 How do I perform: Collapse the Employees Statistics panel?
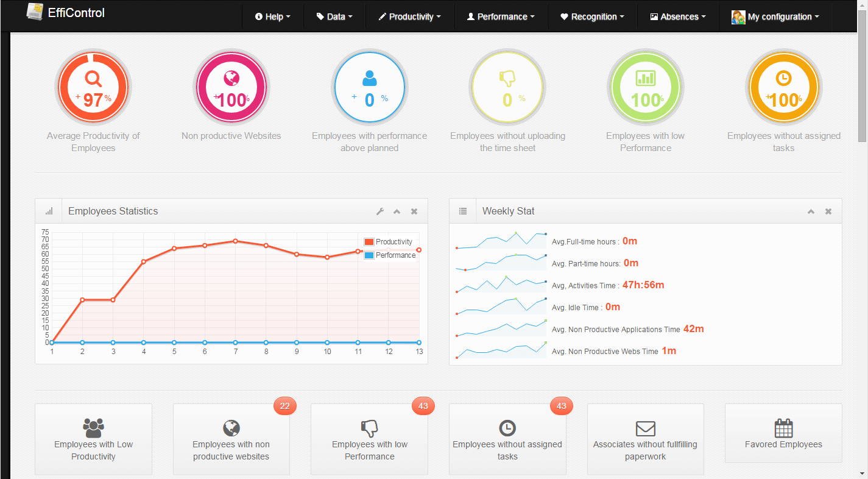[x=397, y=211]
